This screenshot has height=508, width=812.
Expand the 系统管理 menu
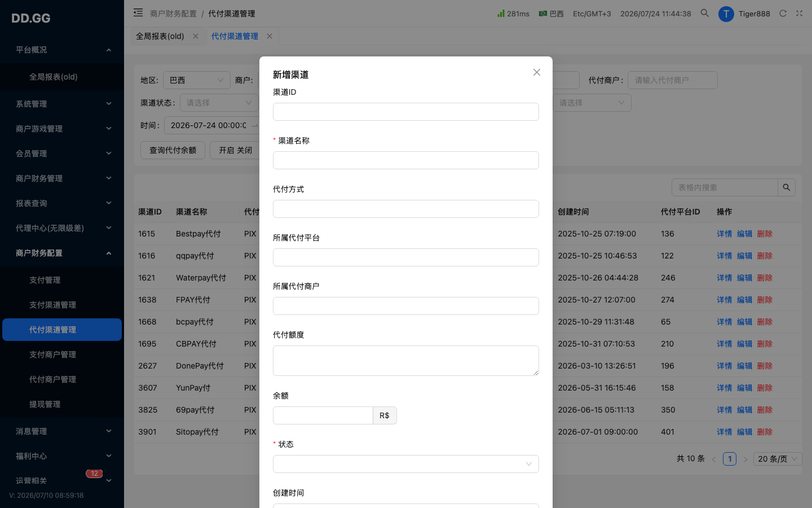point(62,104)
